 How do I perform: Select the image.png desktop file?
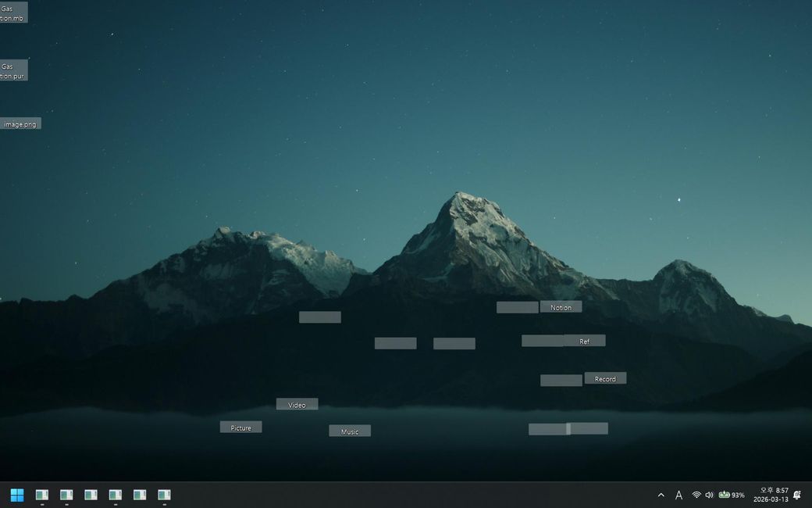pyautogui.click(x=20, y=123)
